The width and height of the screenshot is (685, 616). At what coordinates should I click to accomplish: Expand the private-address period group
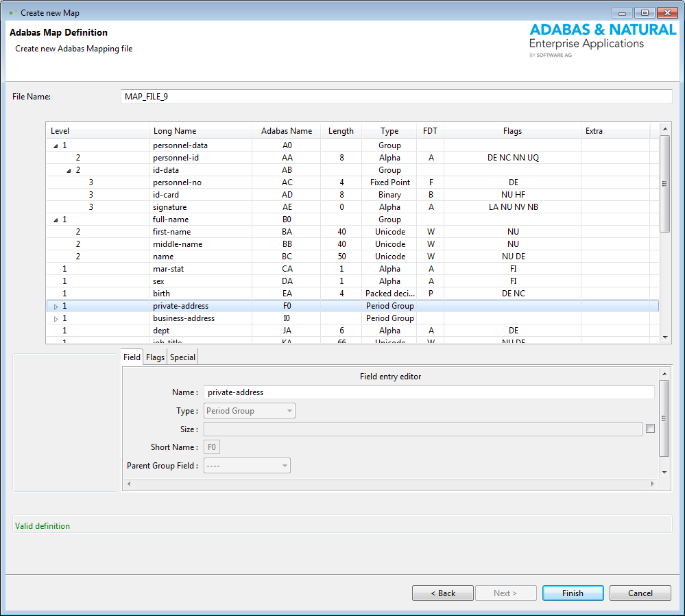point(56,306)
